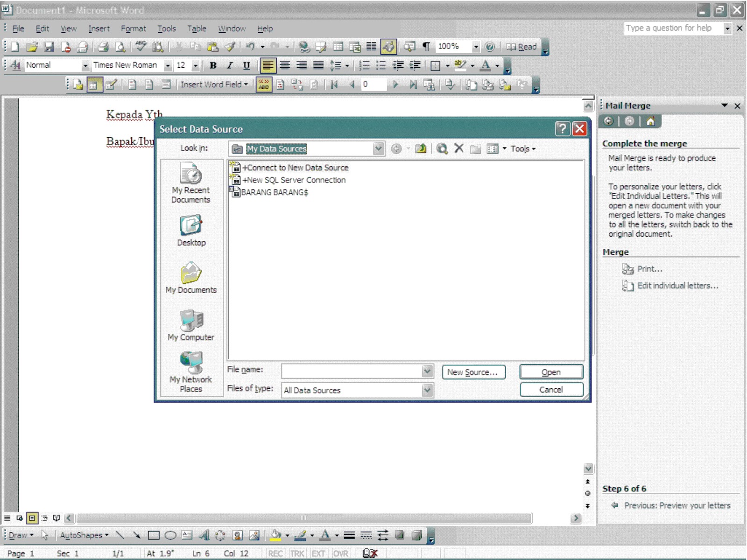This screenshot has width=747, height=560.
Task: Click the Insert Table icon
Action: tap(338, 47)
